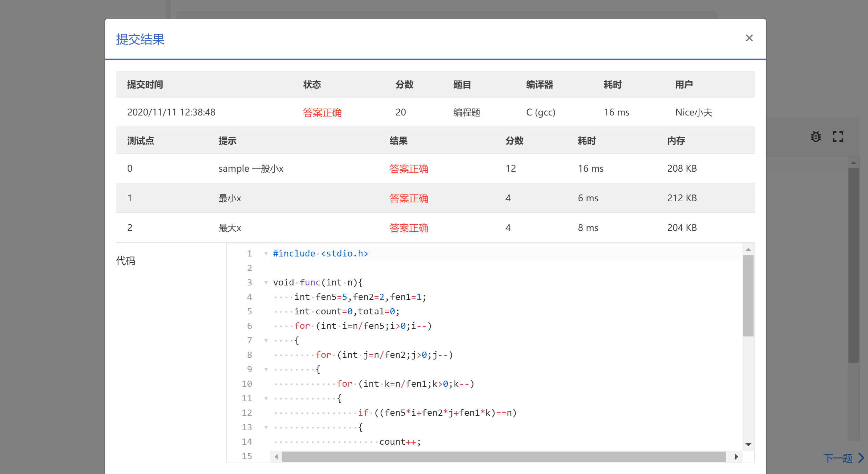This screenshot has width=868, height=474.
Task: Fold the brace block on line 11
Action: [x=266, y=399]
